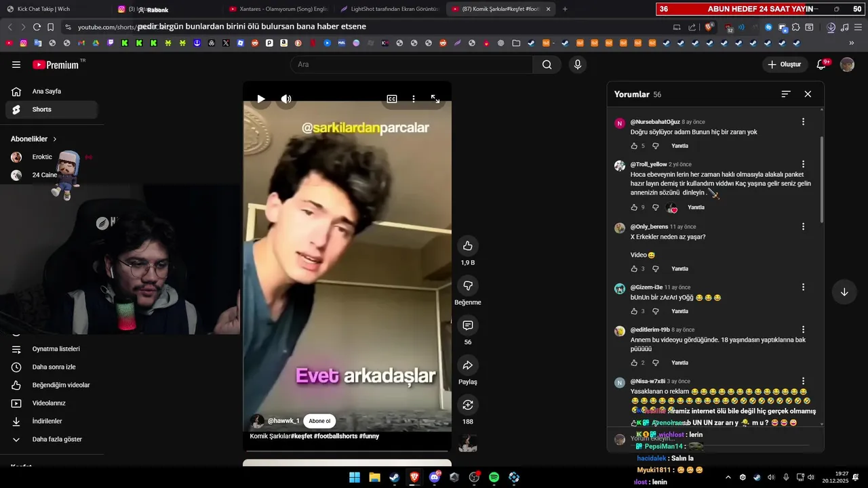
Task: Open options for @Only_berens comment
Action: coord(803,227)
